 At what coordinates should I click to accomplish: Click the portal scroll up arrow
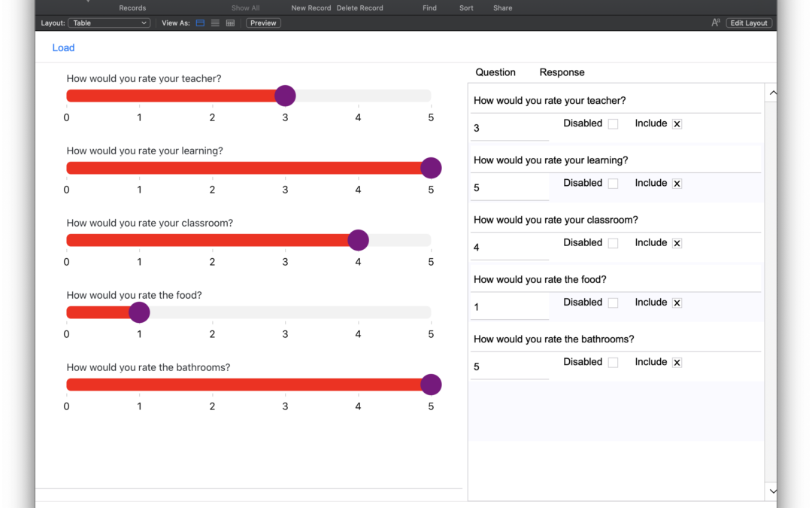pyautogui.click(x=773, y=93)
